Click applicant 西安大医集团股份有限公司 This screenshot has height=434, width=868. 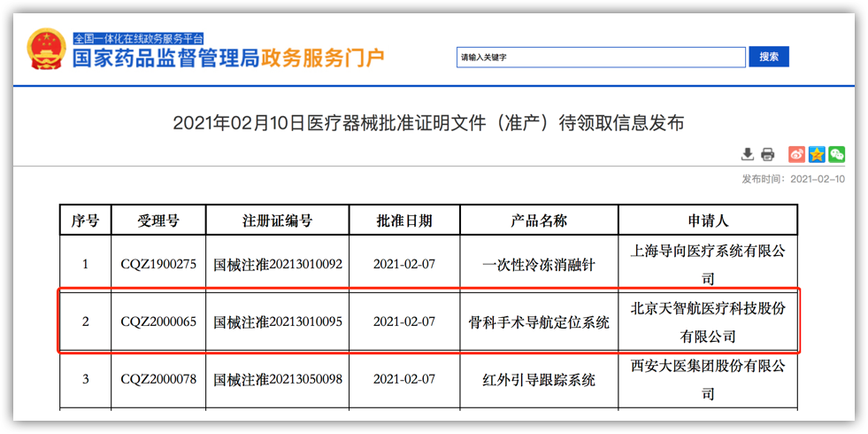pyautogui.click(x=708, y=380)
